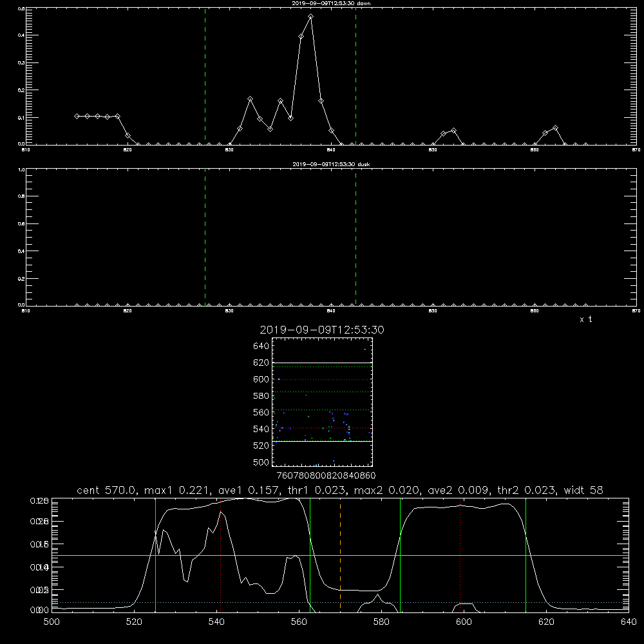Click the orange dashed center line at 570
This screenshot has width=644, height=644.
click(x=340, y=555)
